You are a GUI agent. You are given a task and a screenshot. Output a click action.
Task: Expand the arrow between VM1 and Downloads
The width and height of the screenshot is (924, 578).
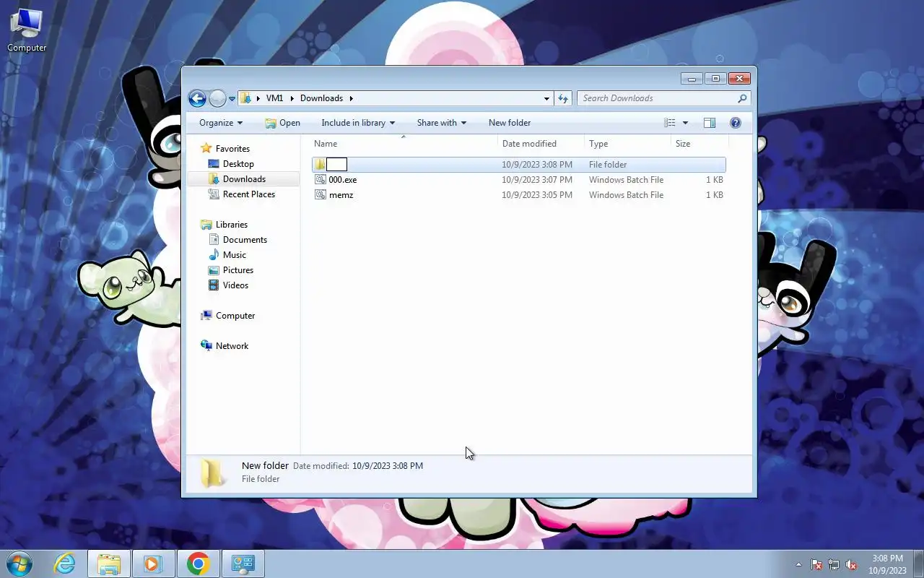[291, 98]
